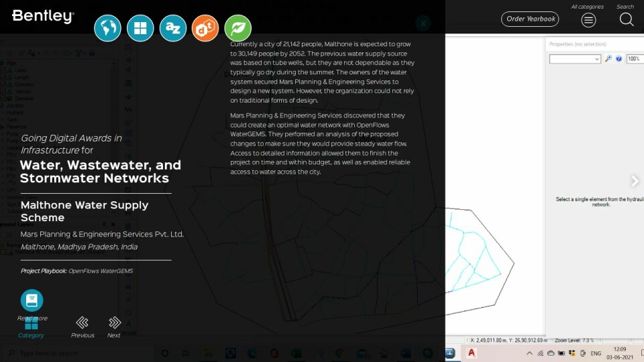Click the right chevron arrow on page edge
Image resolution: width=644 pixels, height=362 pixels.
pyautogui.click(x=635, y=181)
